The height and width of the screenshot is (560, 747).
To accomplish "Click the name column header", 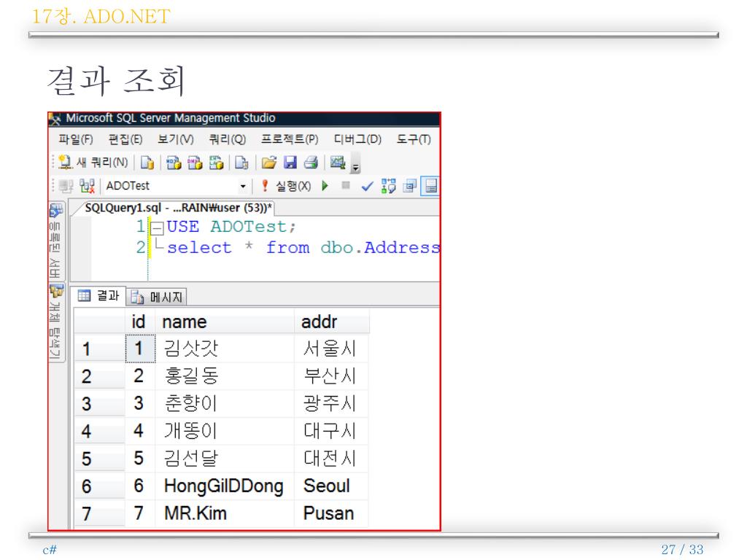I will click(225, 322).
